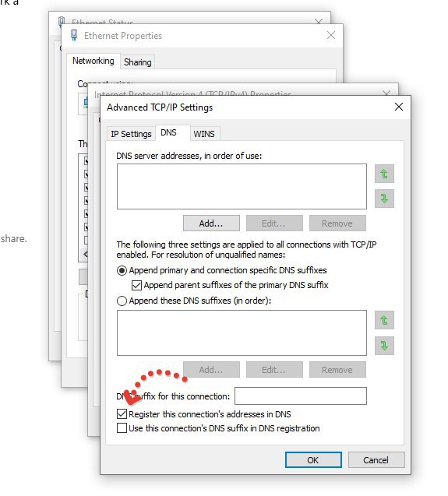Screen dimensions: 448x496
Task: Click Add button under DNS suffixes list
Action: point(211,370)
